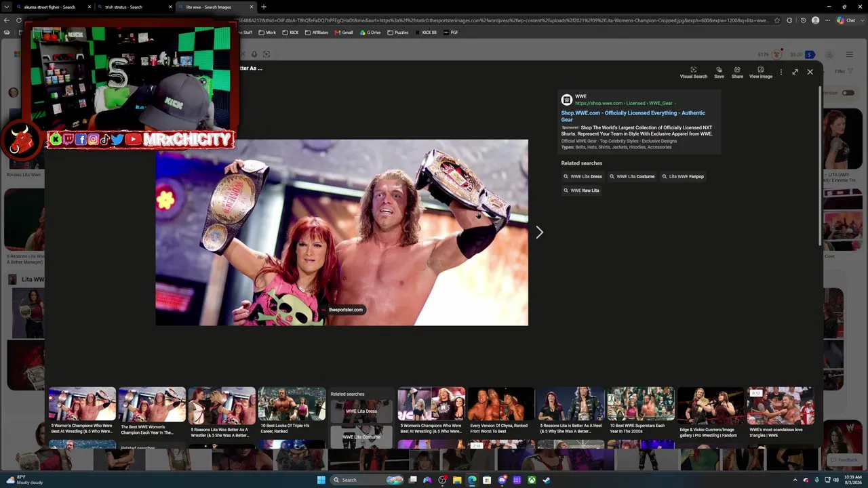
Task: Open Xbox app from taskbar
Action: click(532, 480)
